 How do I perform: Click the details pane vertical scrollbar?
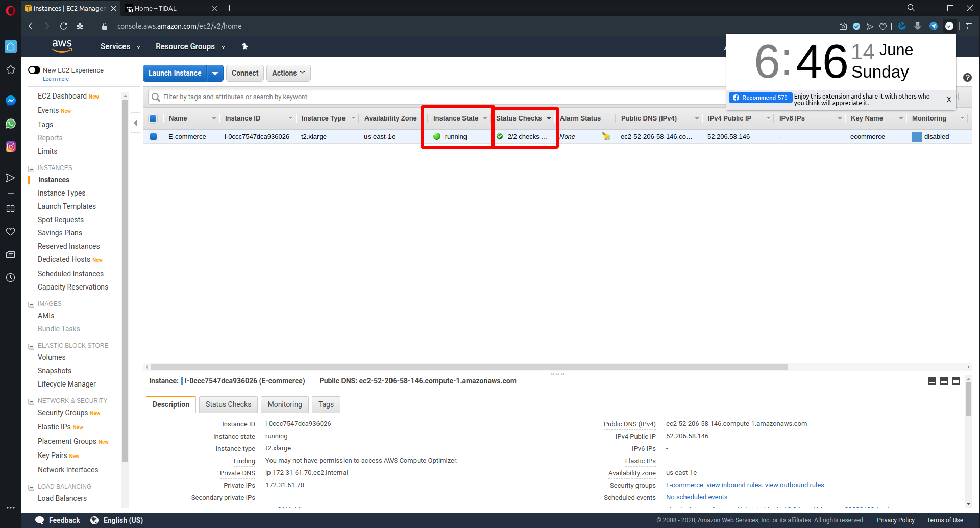point(968,399)
